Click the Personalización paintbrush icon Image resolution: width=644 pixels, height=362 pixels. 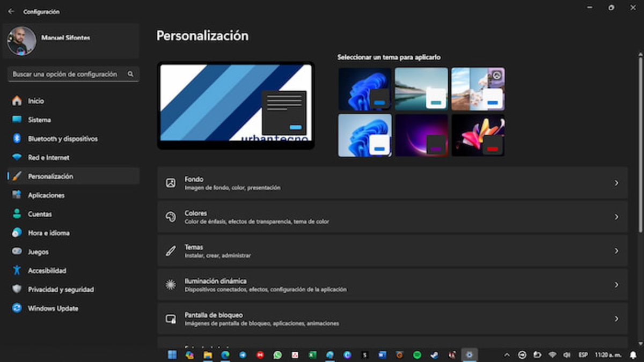point(17,176)
